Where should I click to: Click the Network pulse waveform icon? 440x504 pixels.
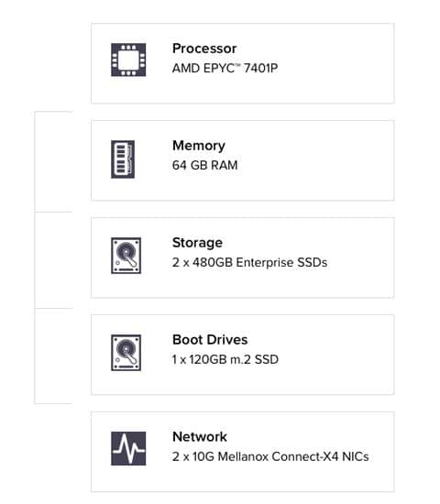(128, 448)
